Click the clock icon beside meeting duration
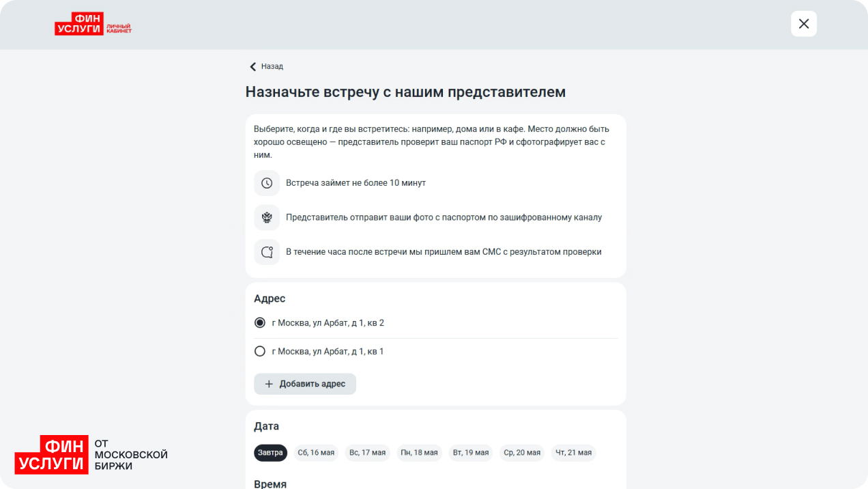Image resolution: width=868 pixels, height=489 pixels. click(x=267, y=183)
